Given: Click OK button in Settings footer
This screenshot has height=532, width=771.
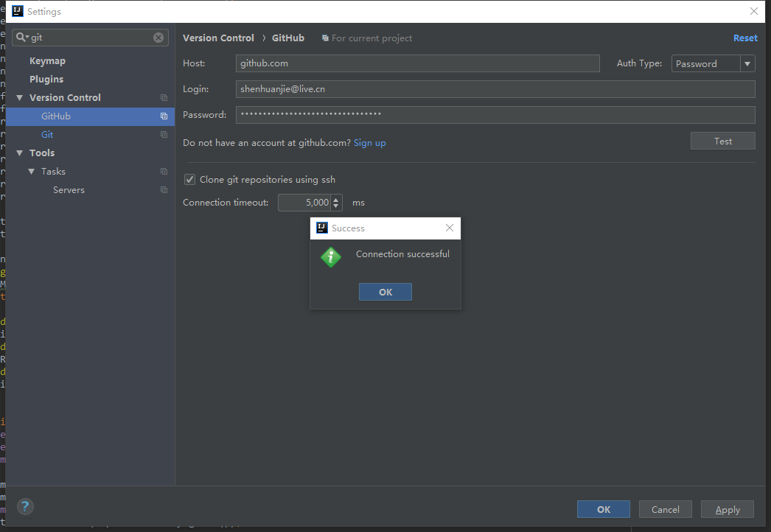Looking at the screenshot, I should click(x=604, y=509).
